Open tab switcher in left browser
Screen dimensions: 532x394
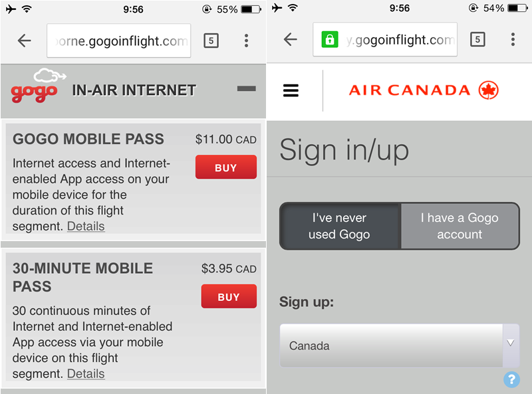[x=211, y=41]
